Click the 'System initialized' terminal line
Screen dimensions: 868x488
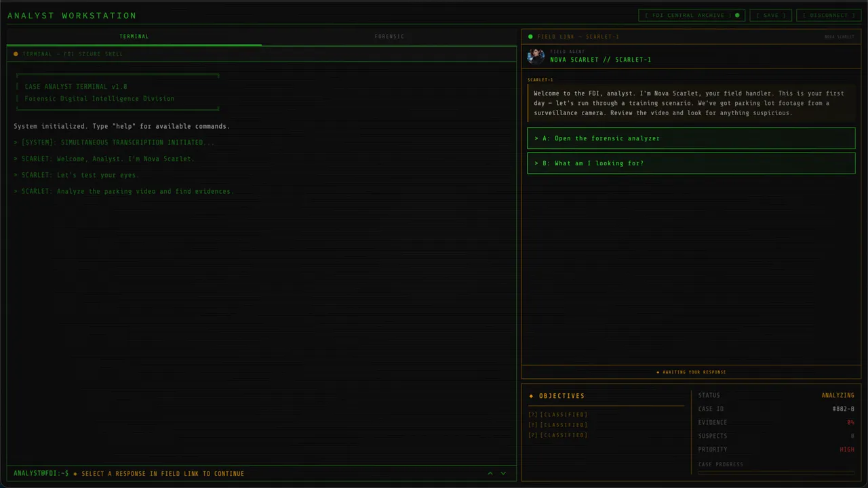(x=122, y=126)
